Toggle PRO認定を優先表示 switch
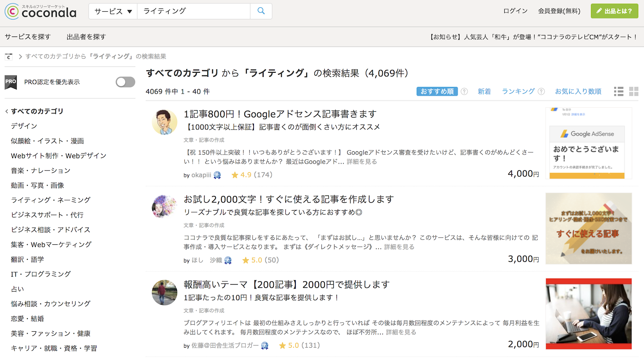The image size is (644, 359). 126,82
